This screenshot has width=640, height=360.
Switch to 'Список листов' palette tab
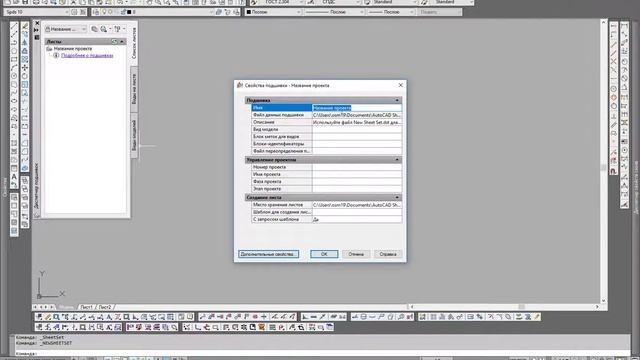click(x=134, y=43)
